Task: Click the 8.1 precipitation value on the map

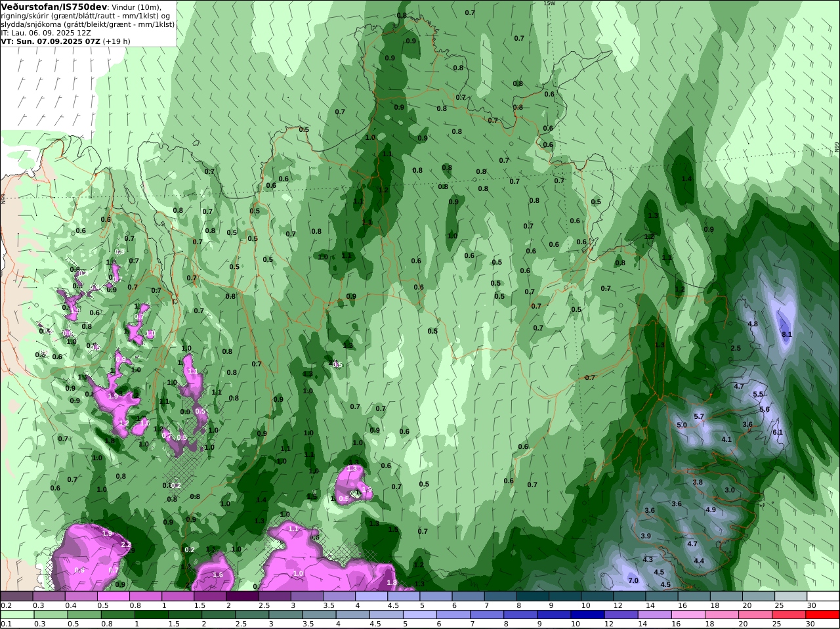Action: click(x=787, y=334)
